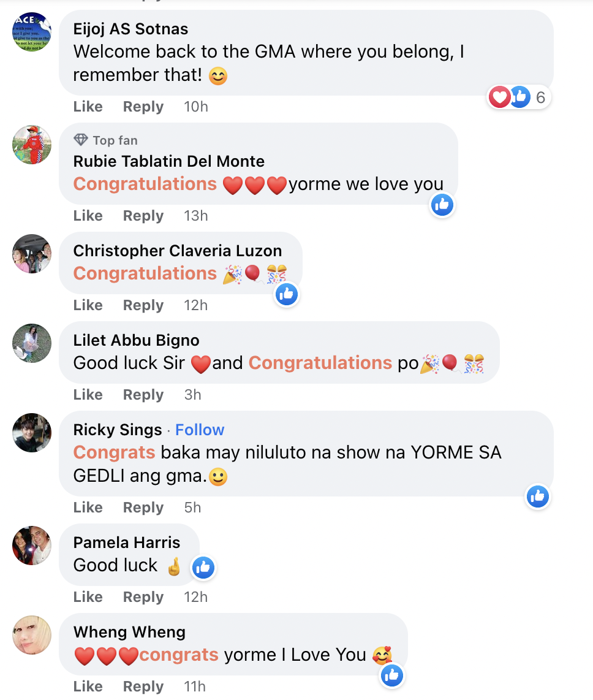593x700 pixels.
Task: Click Eijoj AS Sotnas profile picture
Action: [32, 32]
